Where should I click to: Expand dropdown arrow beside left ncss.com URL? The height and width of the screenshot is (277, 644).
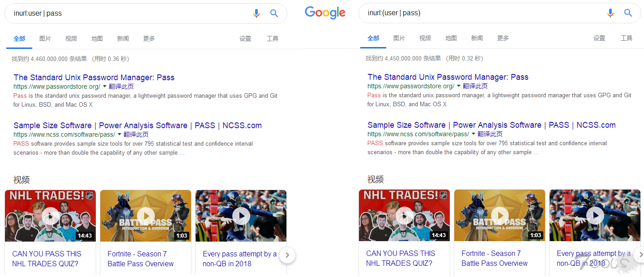pos(119,134)
